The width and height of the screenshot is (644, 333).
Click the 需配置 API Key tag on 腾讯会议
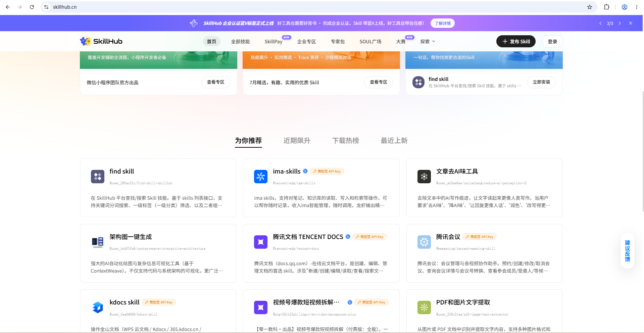click(480, 237)
